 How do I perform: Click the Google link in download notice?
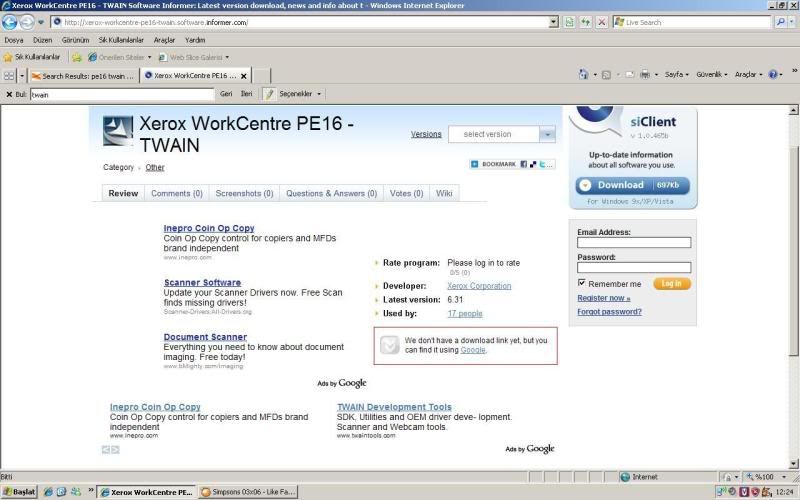(x=473, y=350)
